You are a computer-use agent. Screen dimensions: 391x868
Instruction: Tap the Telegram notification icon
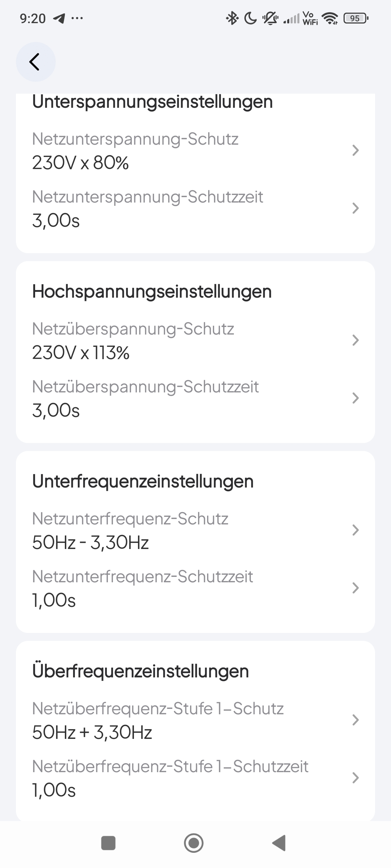click(59, 18)
